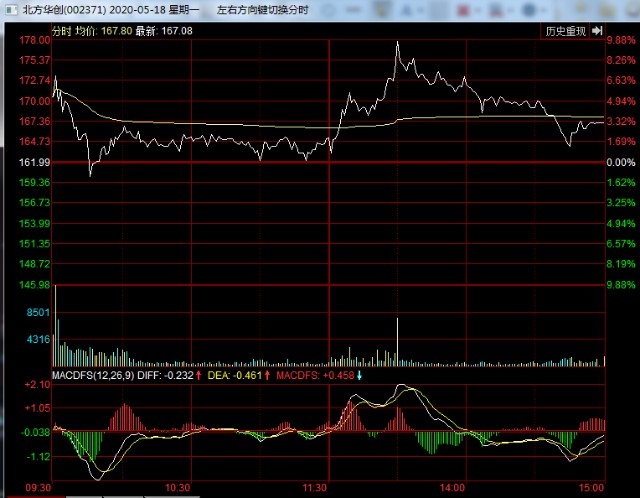Click the 156.73 price axis label
The height and width of the screenshot is (498, 640).
tap(35, 203)
